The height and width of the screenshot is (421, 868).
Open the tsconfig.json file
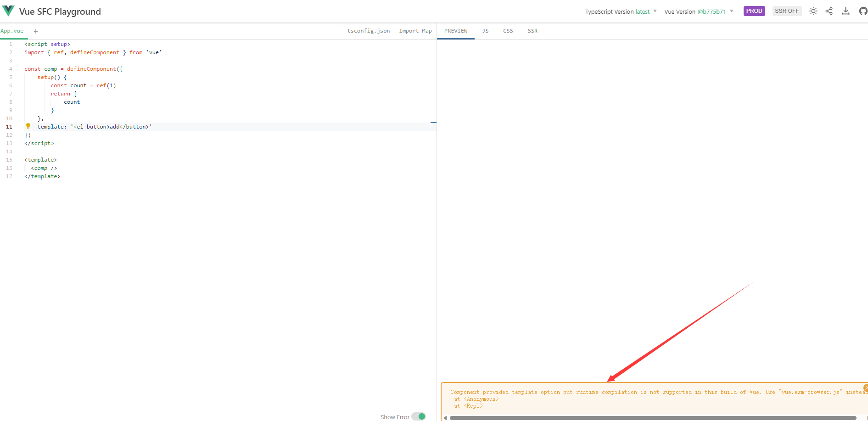368,31
